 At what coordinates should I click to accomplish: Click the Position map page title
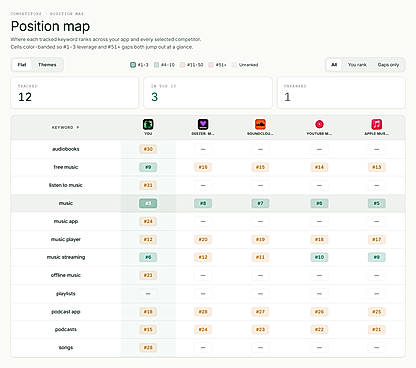tap(50, 26)
